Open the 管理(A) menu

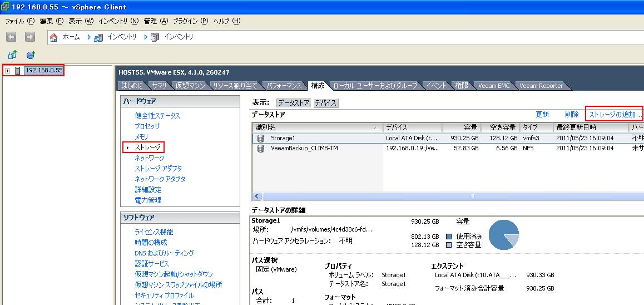(x=156, y=21)
